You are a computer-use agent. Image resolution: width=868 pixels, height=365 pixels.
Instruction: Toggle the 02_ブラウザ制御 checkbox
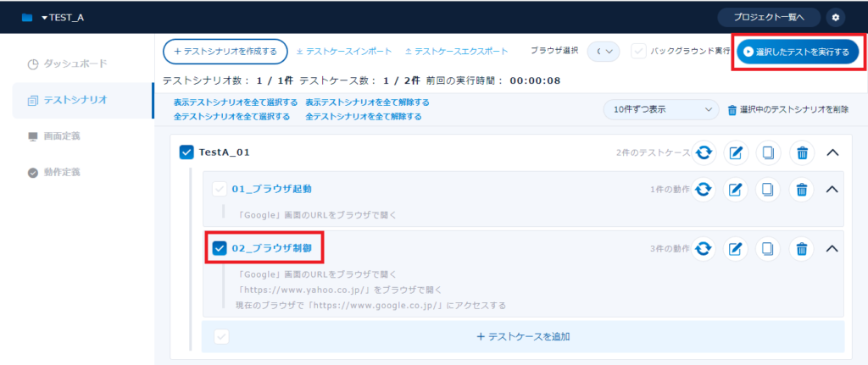pos(220,248)
